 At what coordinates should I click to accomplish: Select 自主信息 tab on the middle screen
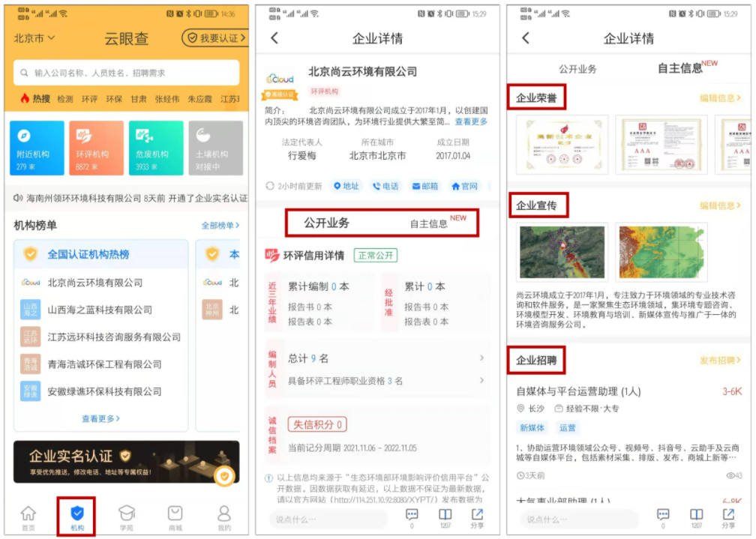429,223
